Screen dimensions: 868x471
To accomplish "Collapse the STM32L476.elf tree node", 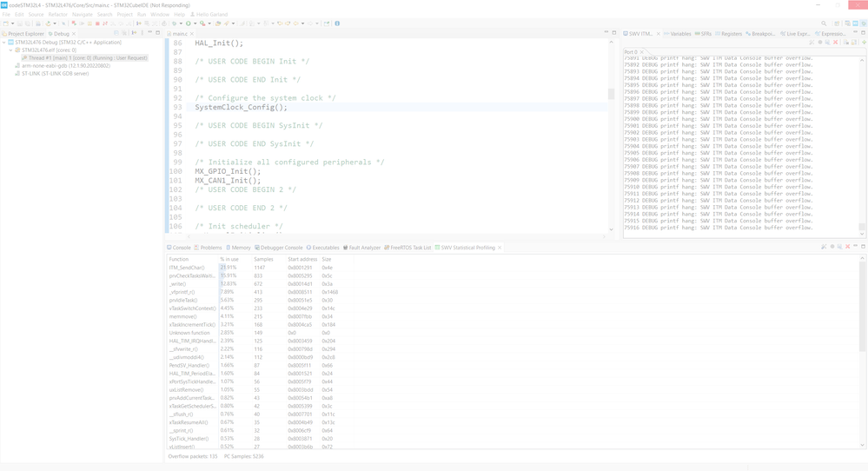I will click(x=12, y=50).
